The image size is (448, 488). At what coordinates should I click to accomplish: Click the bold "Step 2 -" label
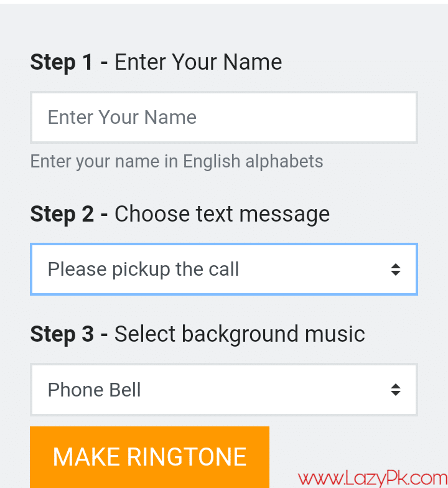(x=69, y=214)
